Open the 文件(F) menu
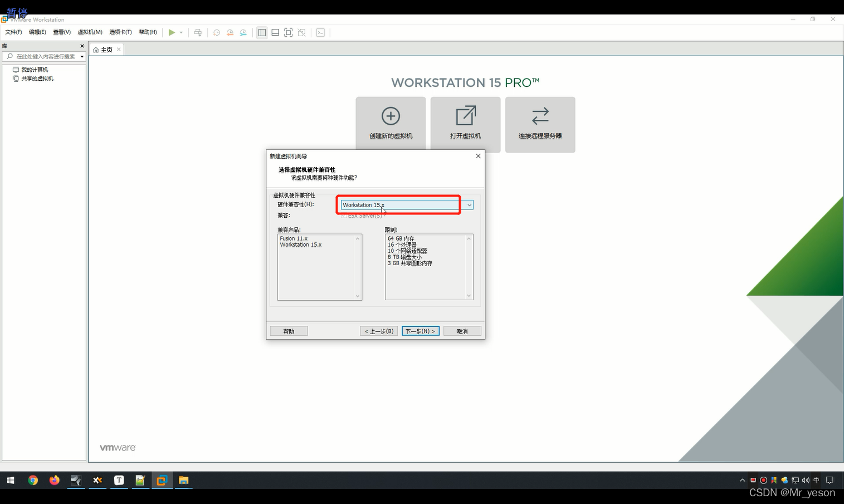The image size is (844, 504). (13, 32)
